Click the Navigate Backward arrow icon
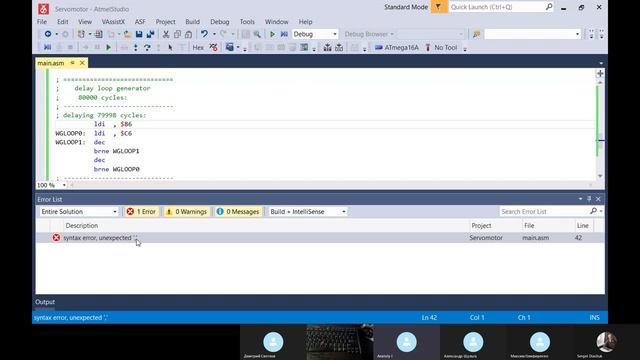The image size is (640, 360). point(48,34)
